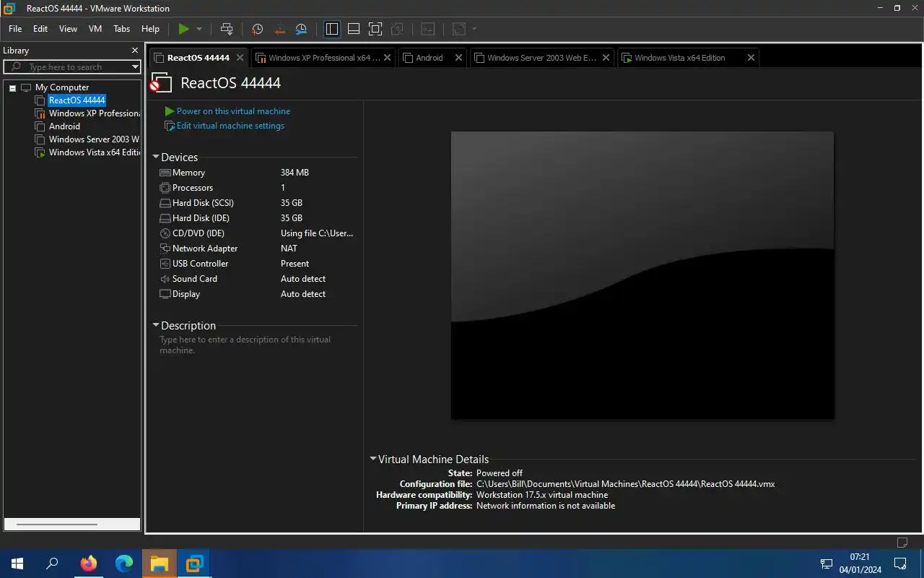Open the View menu
The image size is (924, 578).
[68, 29]
